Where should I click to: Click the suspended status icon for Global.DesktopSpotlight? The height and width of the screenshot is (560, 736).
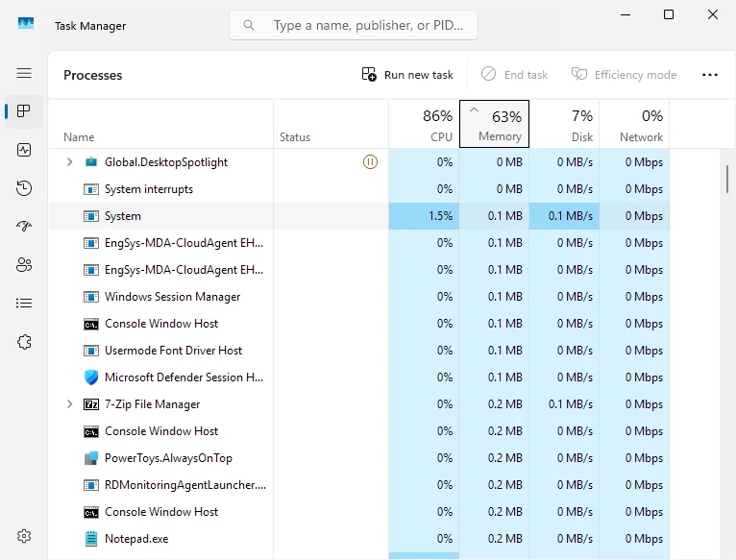pyautogui.click(x=370, y=162)
